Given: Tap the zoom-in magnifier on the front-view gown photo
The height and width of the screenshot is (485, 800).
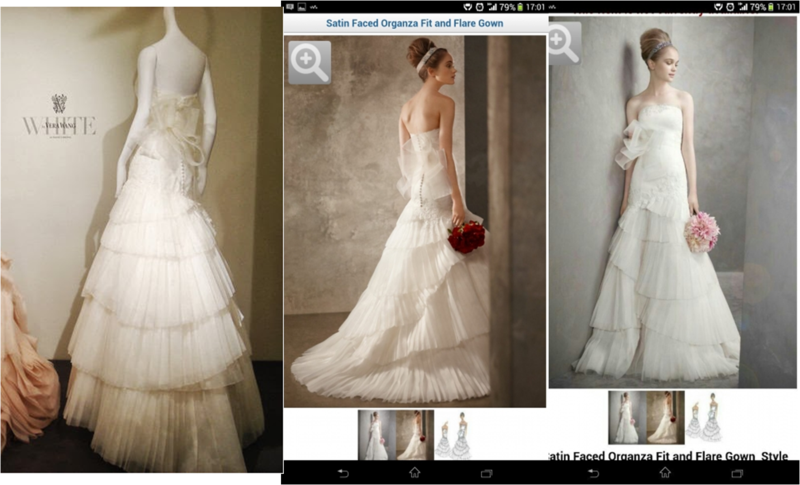Looking at the screenshot, I should click(x=564, y=42).
